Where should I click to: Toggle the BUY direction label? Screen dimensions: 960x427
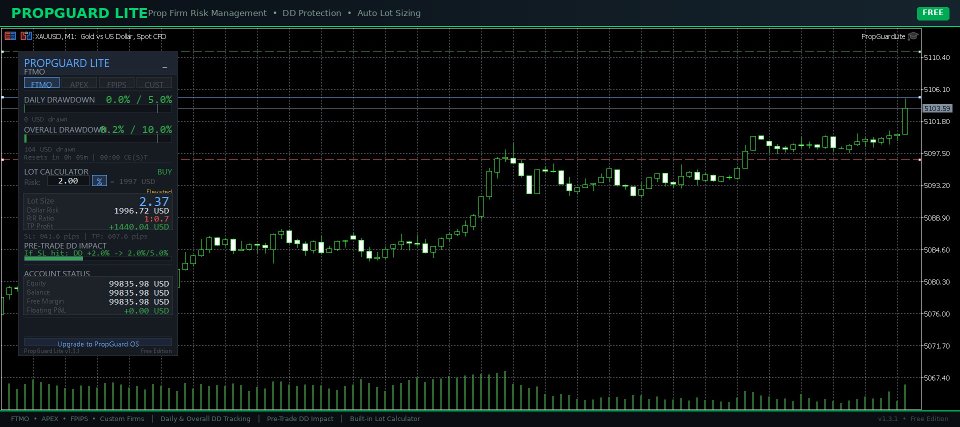(x=164, y=172)
